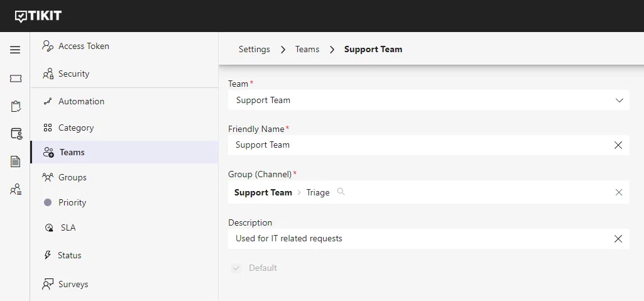This screenshot has height=301, width=644.
Task: Clear the Friendly Name field
Action: tap(618, 145)
